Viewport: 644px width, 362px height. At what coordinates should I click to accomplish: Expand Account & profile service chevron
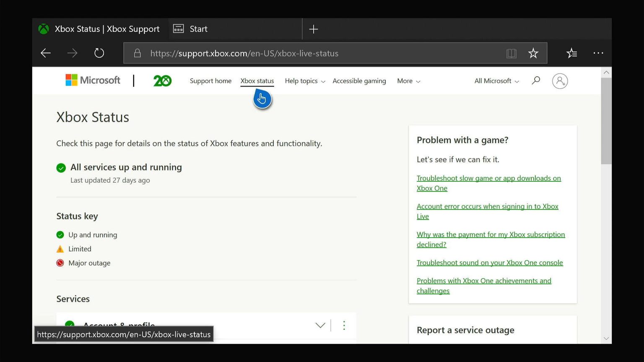[320, 326]
